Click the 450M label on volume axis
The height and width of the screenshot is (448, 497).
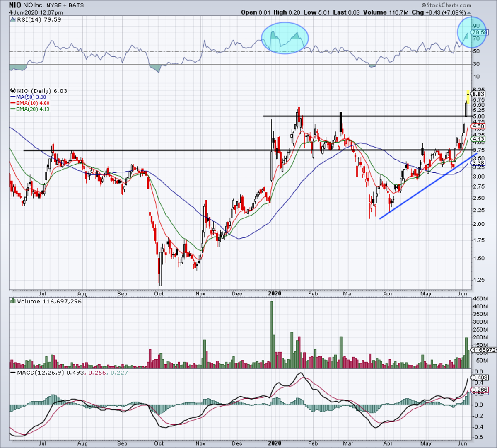(481, 299)
